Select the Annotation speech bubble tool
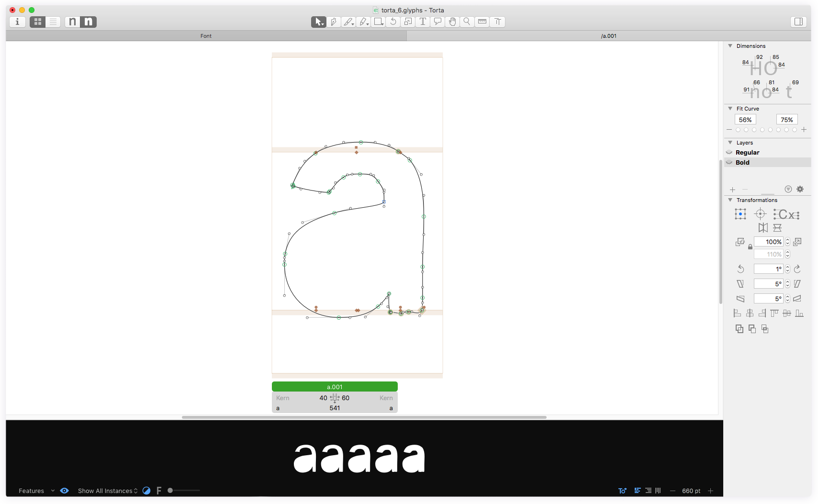Screen dimensions: 818x504 tap(437, 22)
